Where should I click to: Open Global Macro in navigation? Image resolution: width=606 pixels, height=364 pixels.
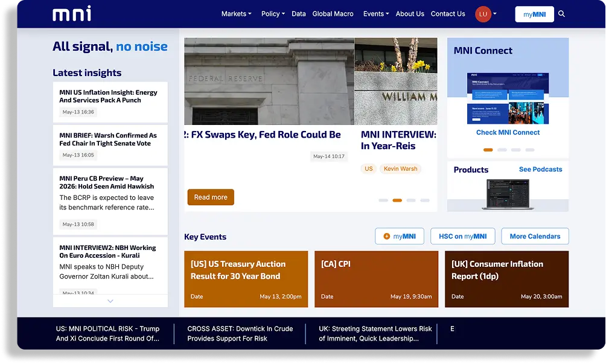[333, 14]
